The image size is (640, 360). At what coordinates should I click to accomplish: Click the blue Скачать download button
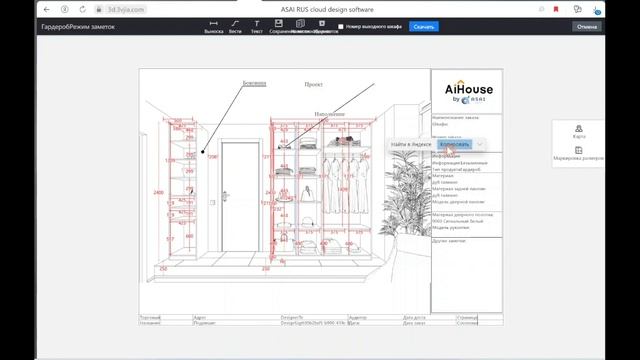pos(424,27)
